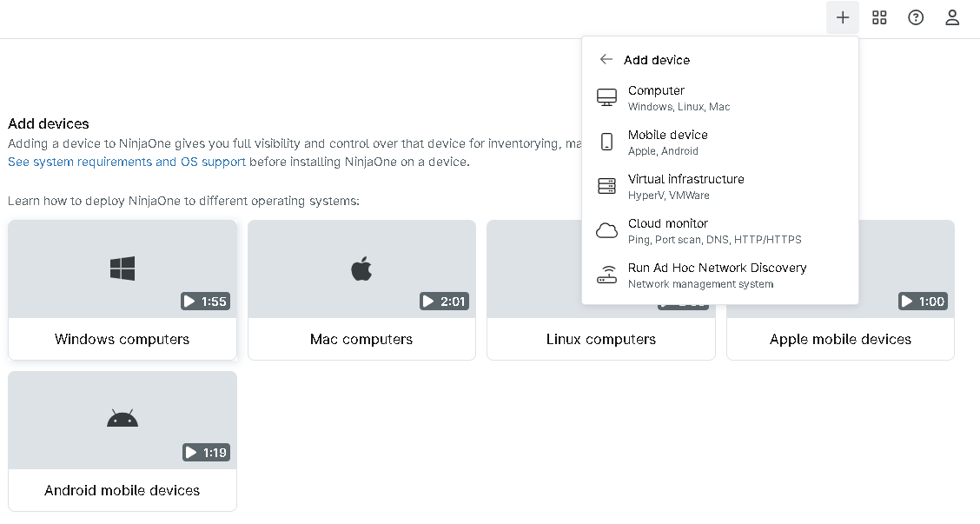Click the Virtual infrastructure server icon
This screenshot has height=524, width=980.
coord(606,186)
